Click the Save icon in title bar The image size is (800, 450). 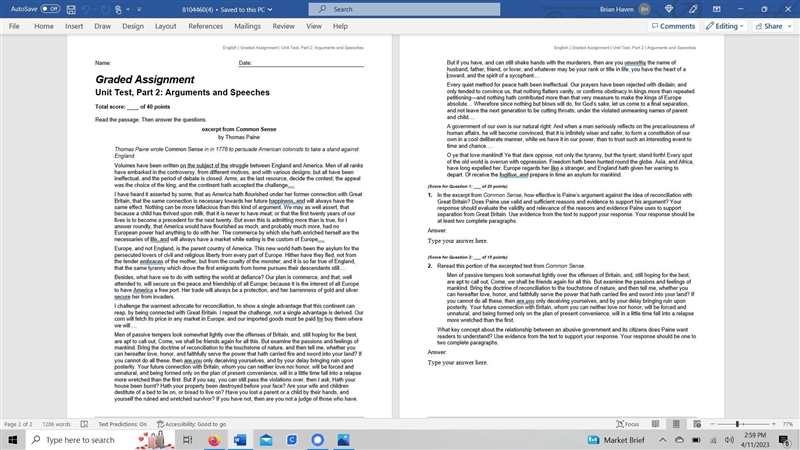click(71, 9)
